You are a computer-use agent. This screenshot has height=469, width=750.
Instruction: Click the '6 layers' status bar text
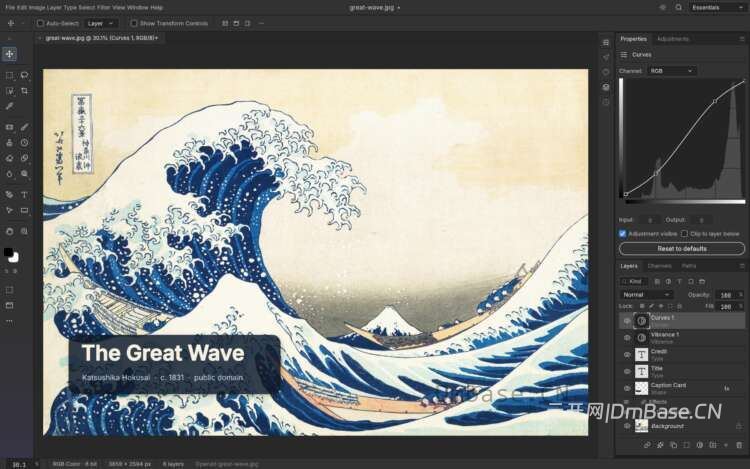tap(173, 464)
